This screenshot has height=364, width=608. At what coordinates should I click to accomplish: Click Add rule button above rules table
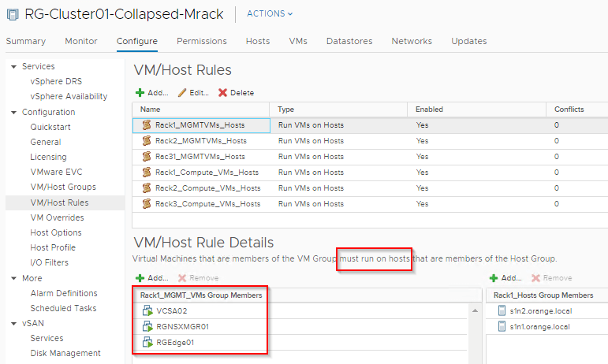point(151,93)
